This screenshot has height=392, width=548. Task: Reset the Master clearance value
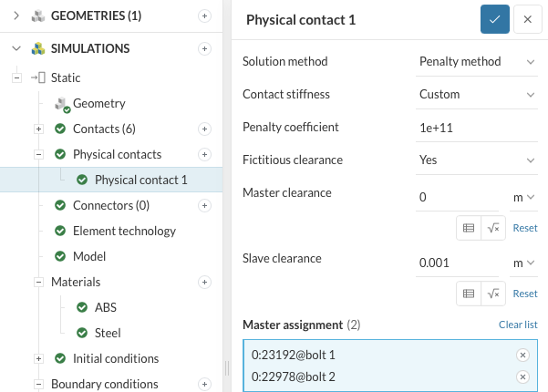click(x=525, y=228)
